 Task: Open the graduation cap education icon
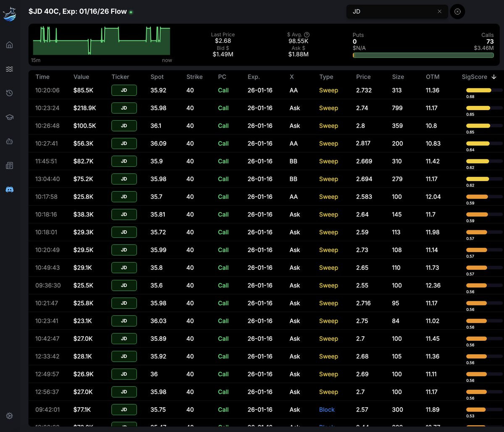(9, 117)
